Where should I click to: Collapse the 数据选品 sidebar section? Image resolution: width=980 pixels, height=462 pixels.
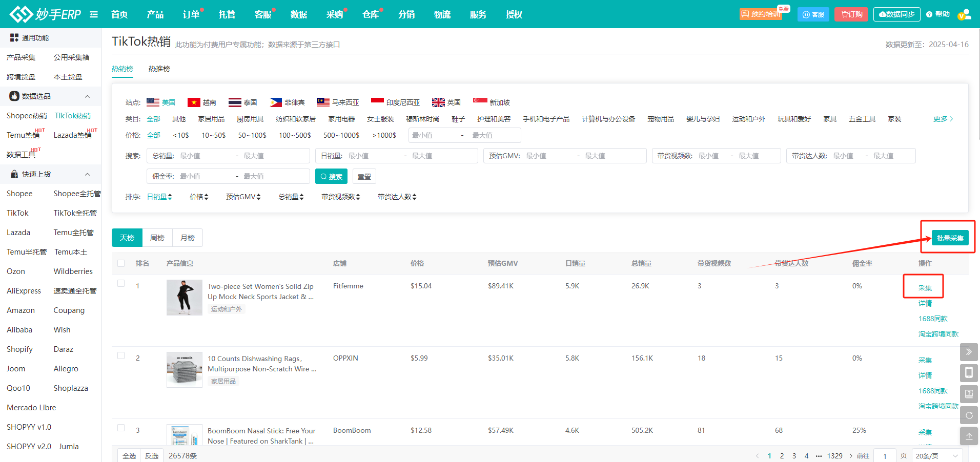[x=88, y=96]
